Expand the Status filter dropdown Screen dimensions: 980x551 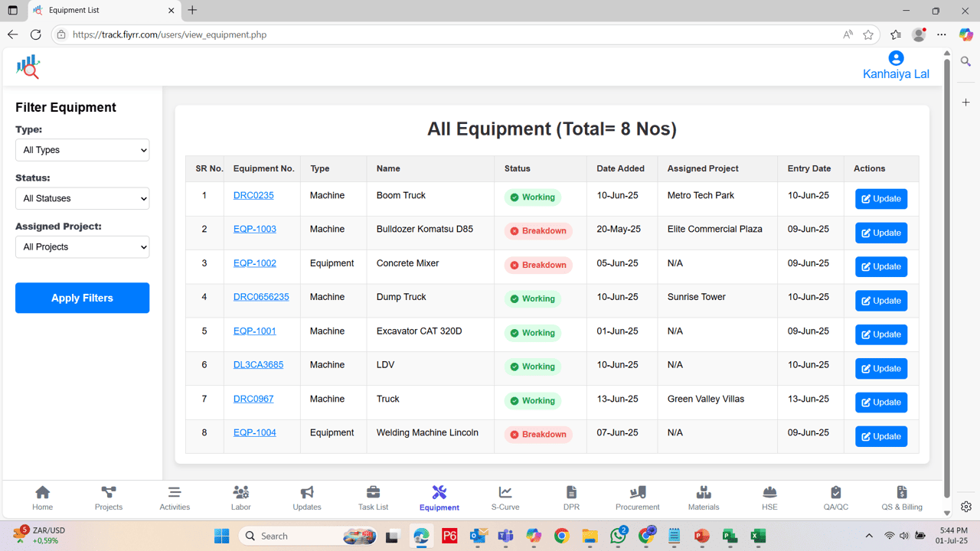[x=82, y=198]
